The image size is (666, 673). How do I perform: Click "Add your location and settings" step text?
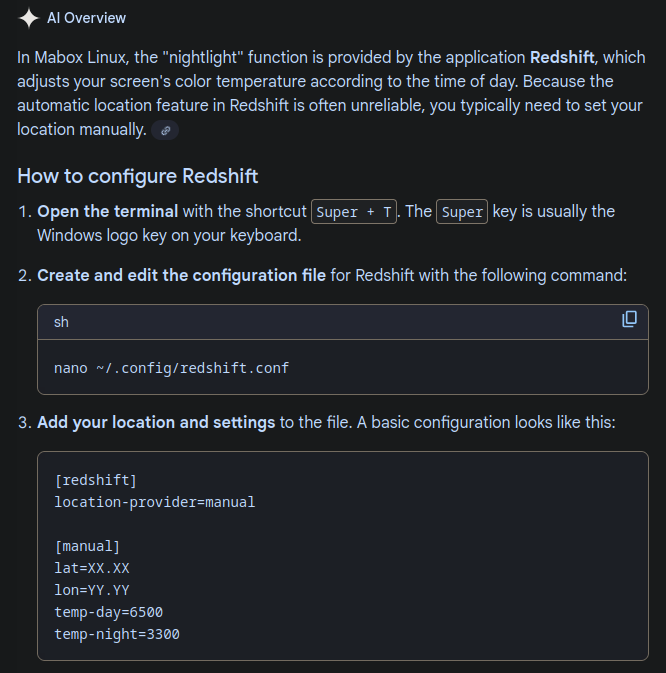coord(156,422)
